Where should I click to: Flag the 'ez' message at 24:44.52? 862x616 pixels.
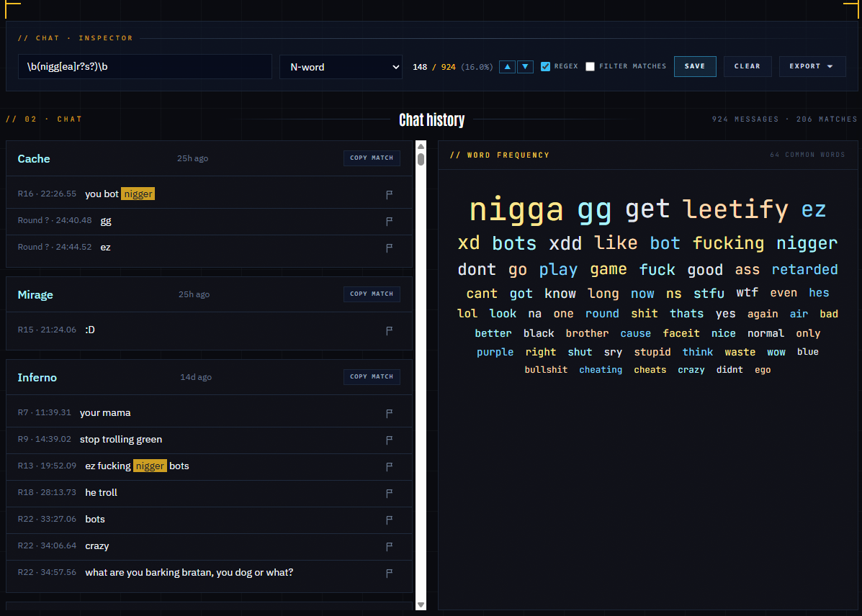(389, 248)
